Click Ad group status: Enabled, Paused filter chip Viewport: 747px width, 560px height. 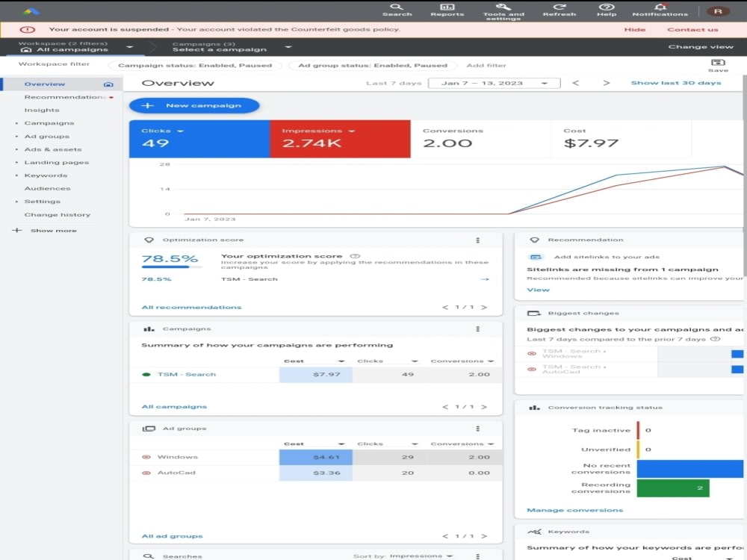point(373,65)
